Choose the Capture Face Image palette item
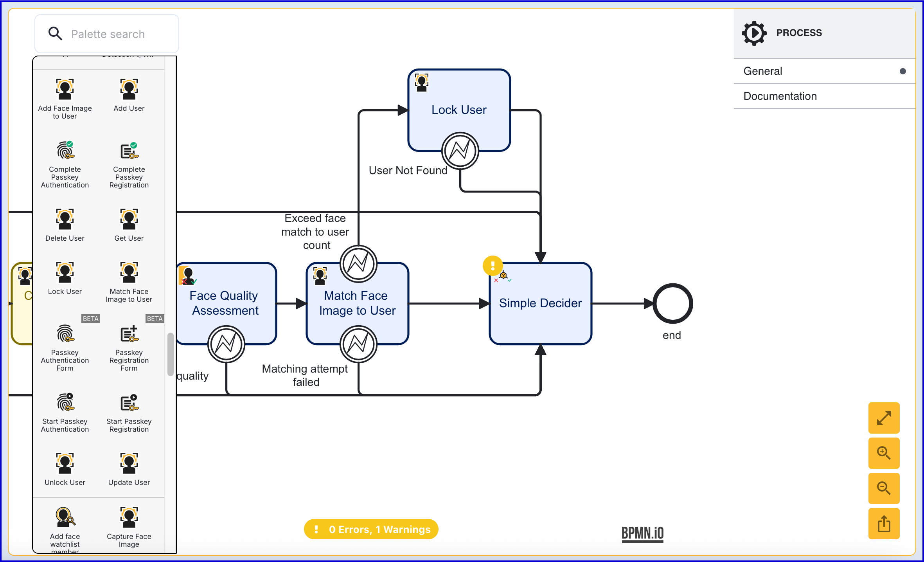924x562 pixels. pyautogui.click(x=129, y=518)
